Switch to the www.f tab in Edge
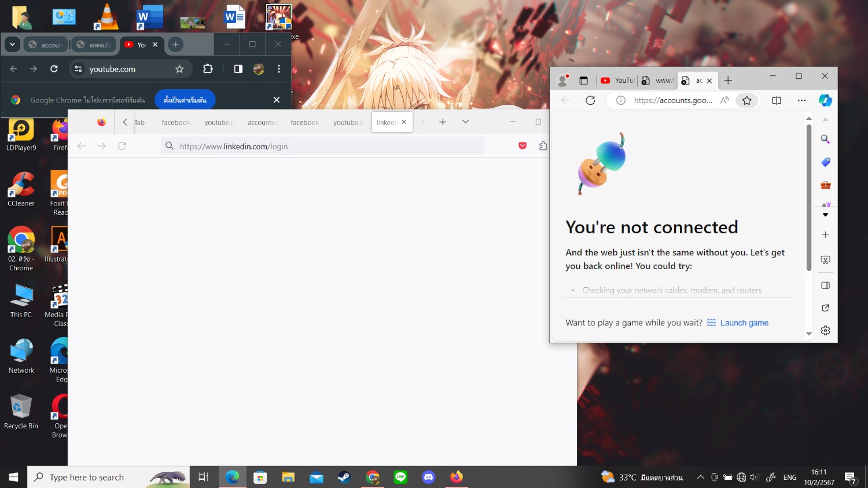Viewport: 868px width, 488px height. (657, 80)
